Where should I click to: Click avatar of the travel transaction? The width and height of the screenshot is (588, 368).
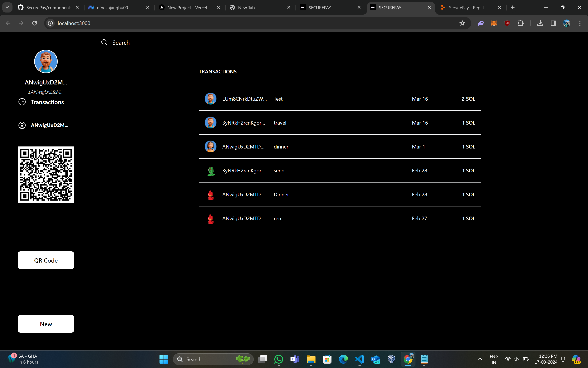210,122
